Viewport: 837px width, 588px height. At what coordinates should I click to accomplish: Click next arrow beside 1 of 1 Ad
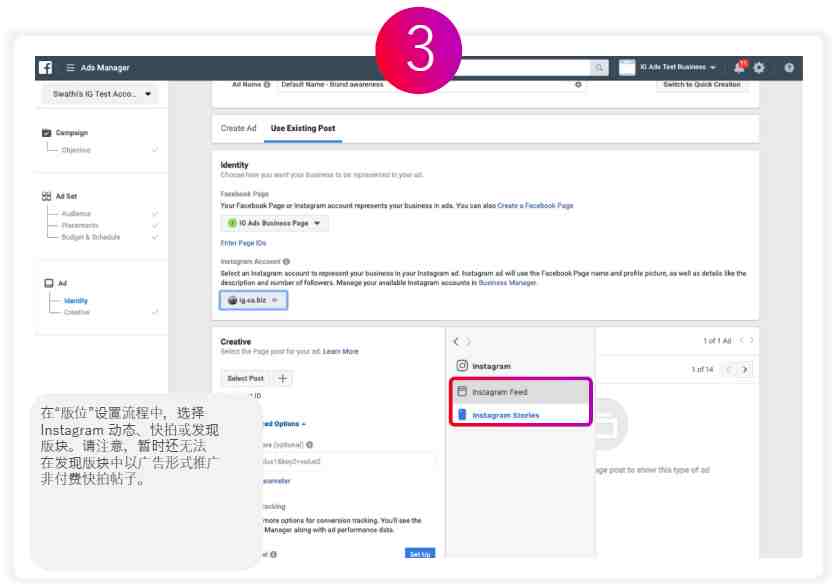click(752, 340)
